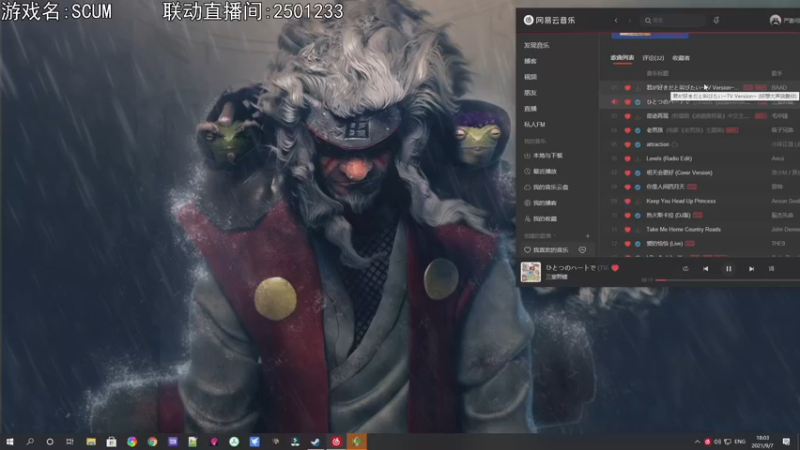The height and width of the screenshot is (450, 800).
Task: Click the NetEase Cloud Music logo icon
Action: point(529,20)
